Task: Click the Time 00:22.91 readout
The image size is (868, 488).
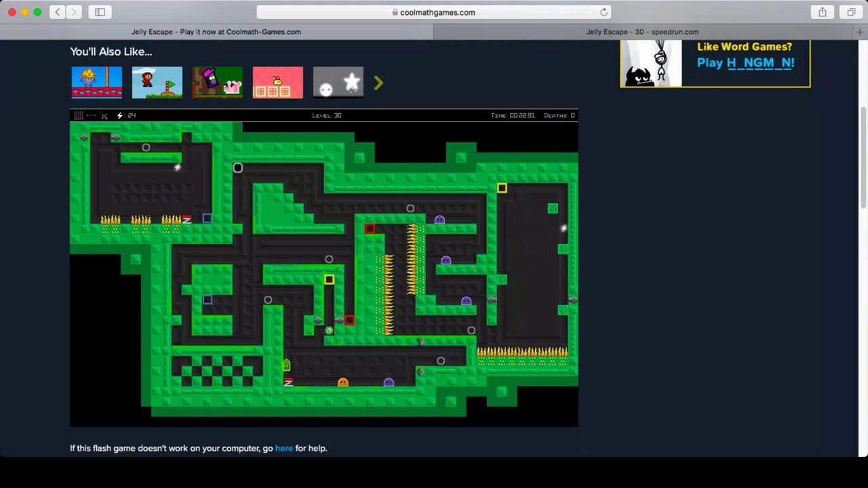Action: click(x=513, y=115)
